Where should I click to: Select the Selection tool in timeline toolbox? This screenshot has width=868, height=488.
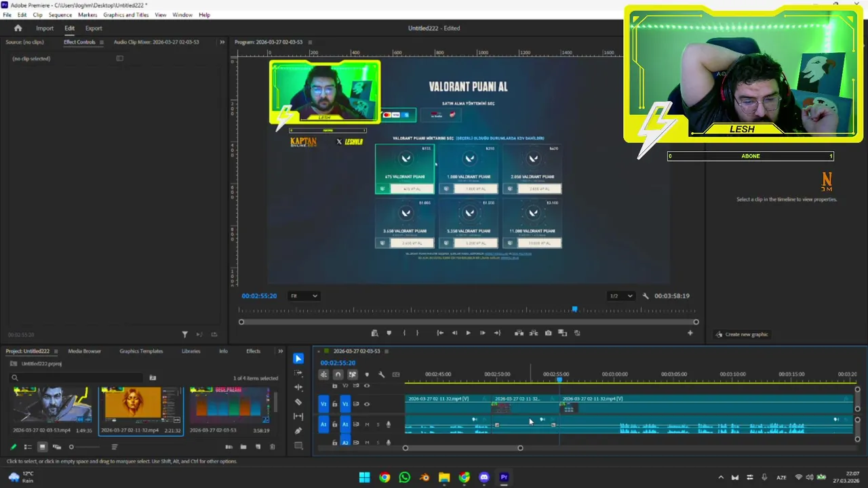tap(298, 359)
